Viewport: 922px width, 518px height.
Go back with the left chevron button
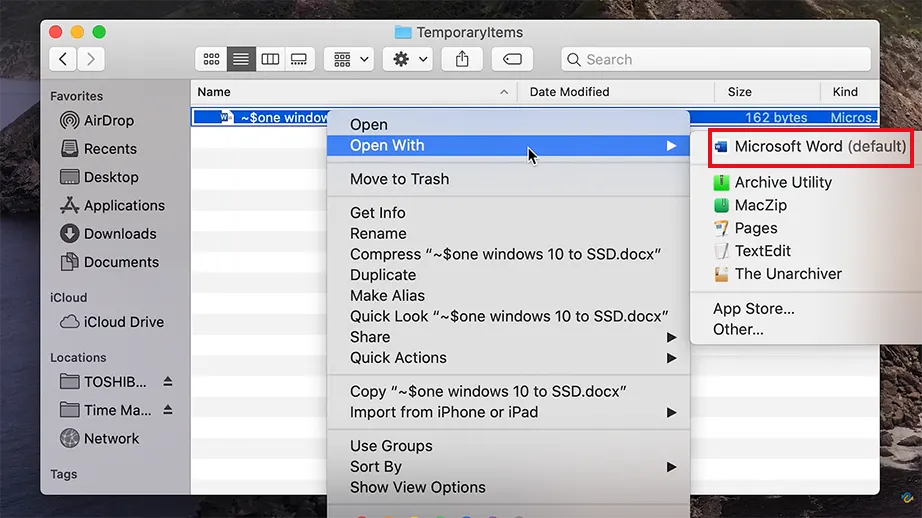pos(63,59)
